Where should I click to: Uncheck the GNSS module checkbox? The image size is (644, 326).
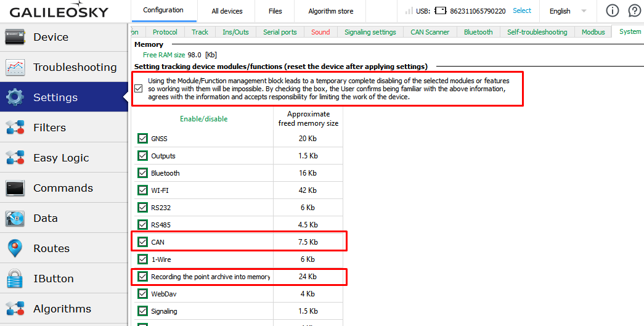click(x=143, y=139)
